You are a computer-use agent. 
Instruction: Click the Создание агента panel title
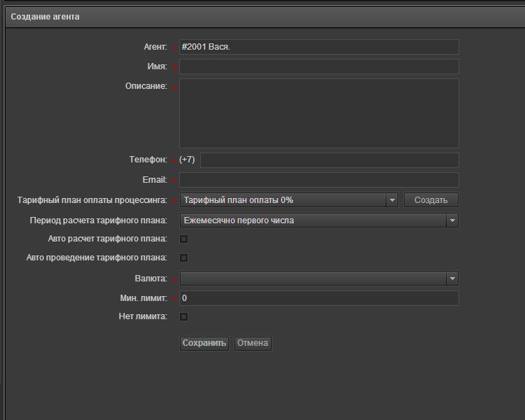tap(45, 17)
